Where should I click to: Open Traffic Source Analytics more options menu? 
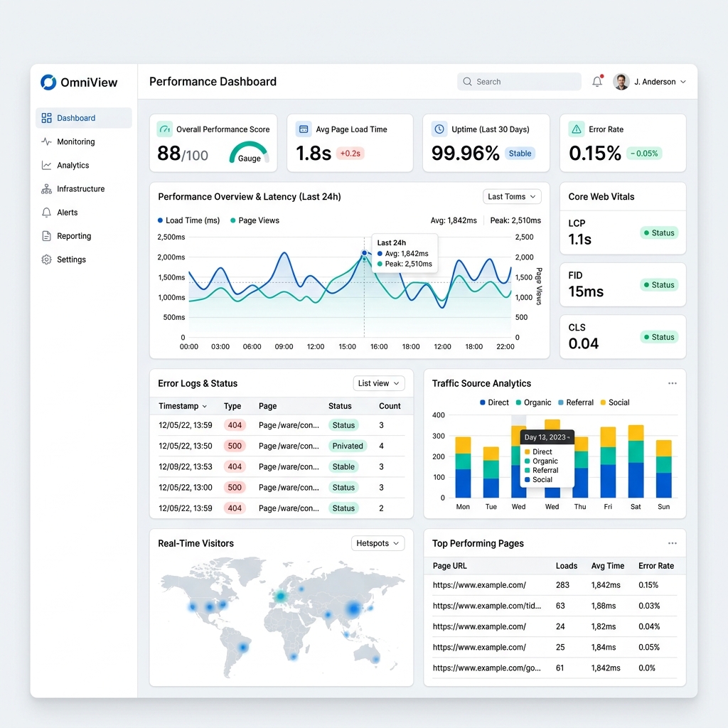pyautogui.click(x=673, y=383)
